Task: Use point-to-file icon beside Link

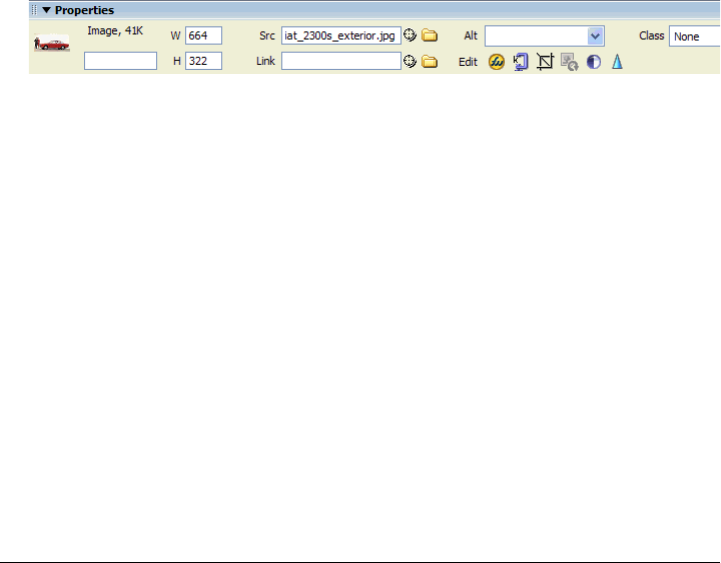Action: coord(410,61)
